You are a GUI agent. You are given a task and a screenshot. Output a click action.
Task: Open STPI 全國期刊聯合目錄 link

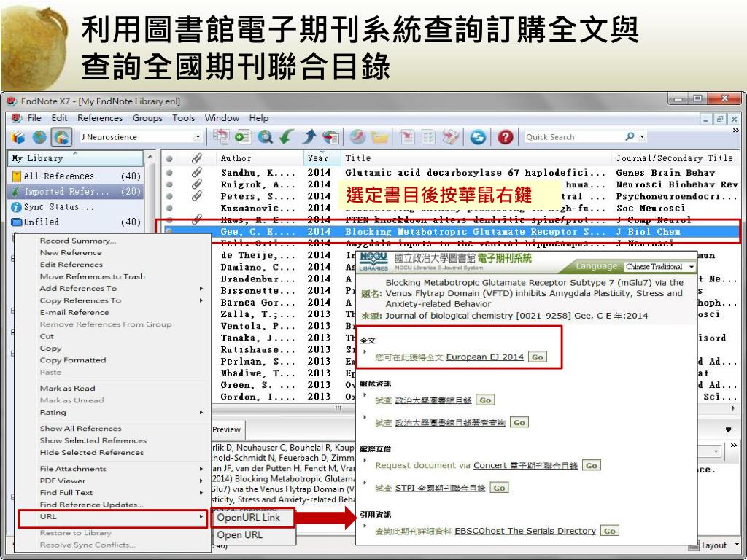pyautogui.click(x=440, y=488)
